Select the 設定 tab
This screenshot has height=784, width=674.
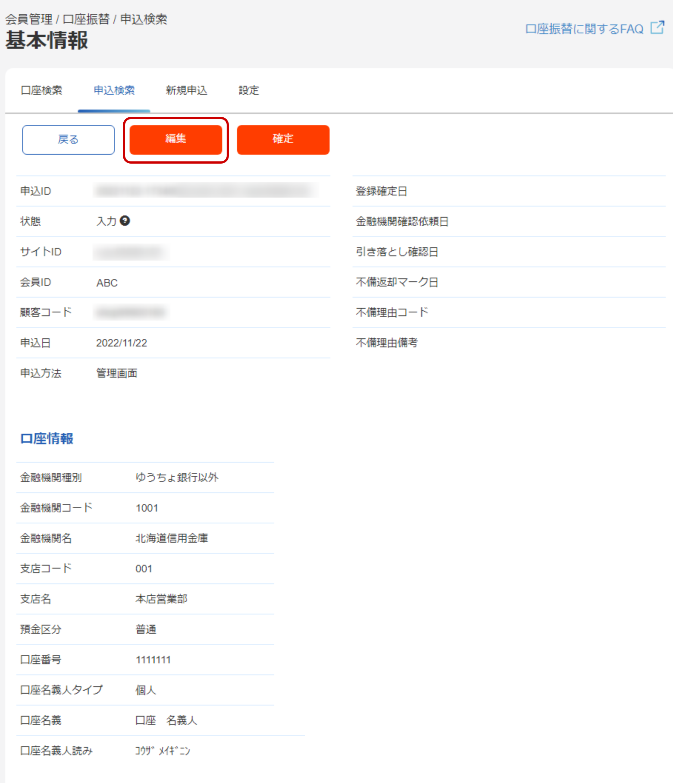tap(248, 90)
